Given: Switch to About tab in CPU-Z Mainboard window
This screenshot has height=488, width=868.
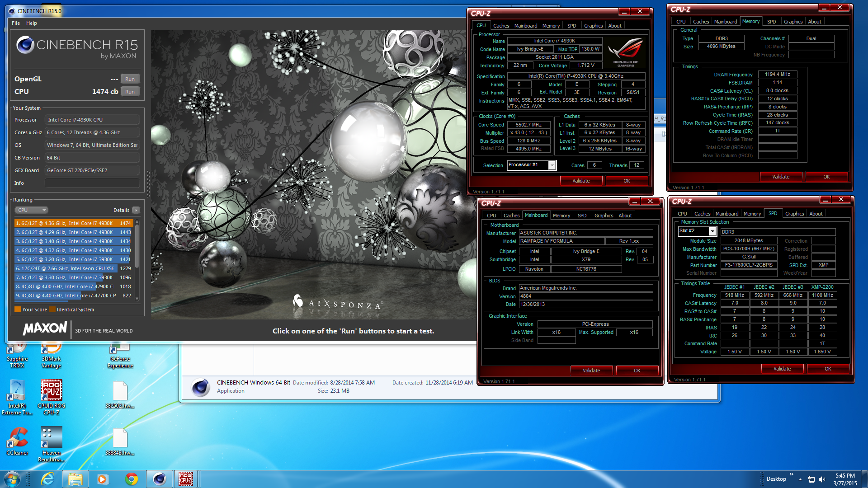Looking at the screenshot, I should click(625, 216).
